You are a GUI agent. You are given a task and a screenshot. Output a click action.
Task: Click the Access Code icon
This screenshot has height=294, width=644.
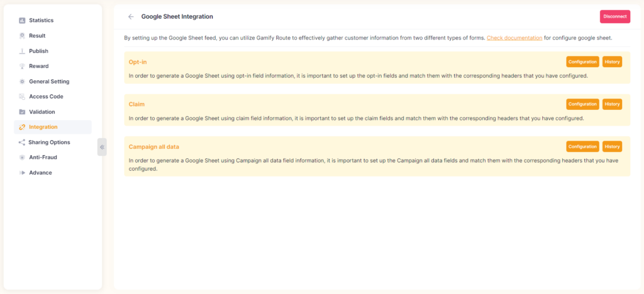click(22, 97)
